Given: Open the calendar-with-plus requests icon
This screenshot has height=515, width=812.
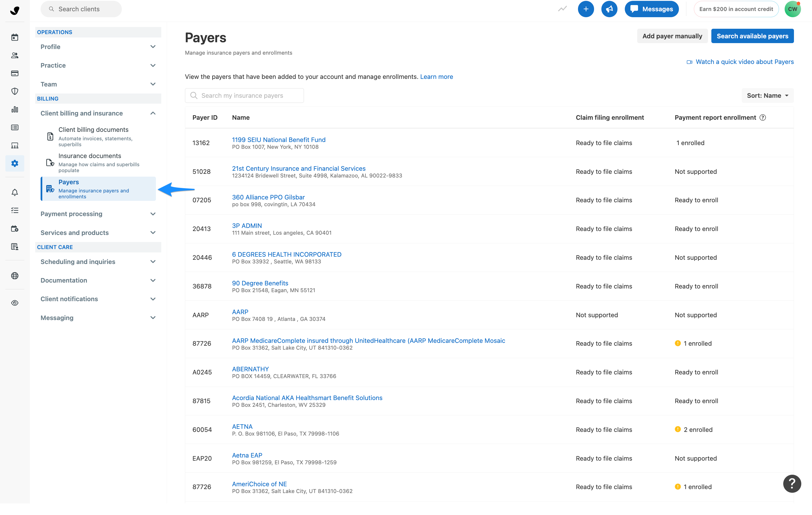Looking at the screenshot, I should click(x=15, y=228).
